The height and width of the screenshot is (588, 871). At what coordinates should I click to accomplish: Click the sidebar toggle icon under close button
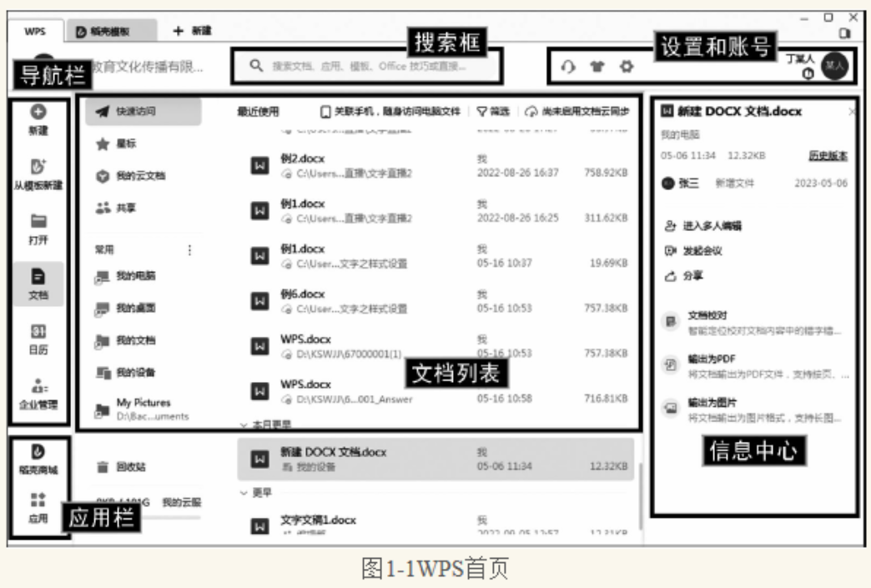pos(845,33)
